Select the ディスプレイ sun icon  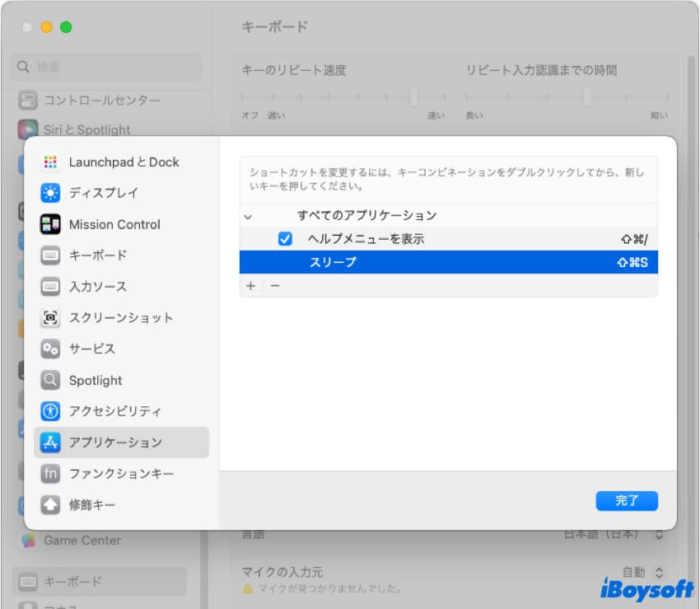[50, 193]
